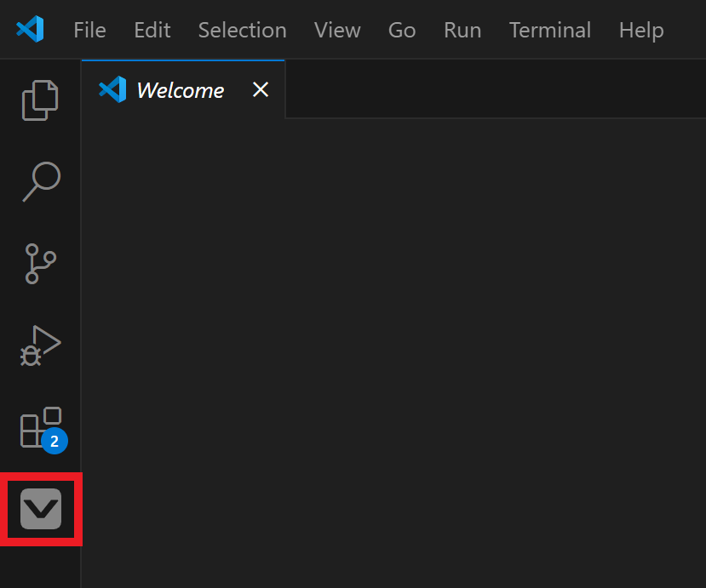Open the Terminal menu

549,30
